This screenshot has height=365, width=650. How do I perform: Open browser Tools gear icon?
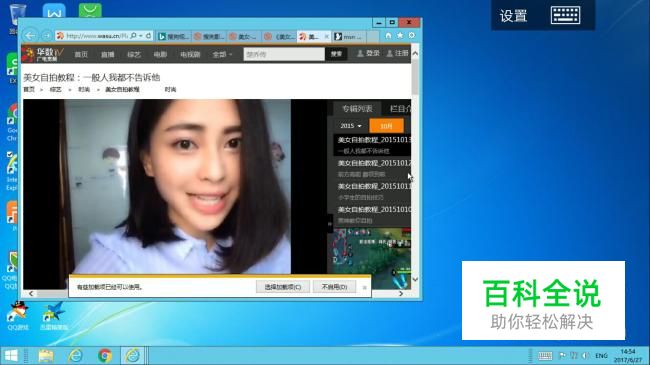[412, 36]
